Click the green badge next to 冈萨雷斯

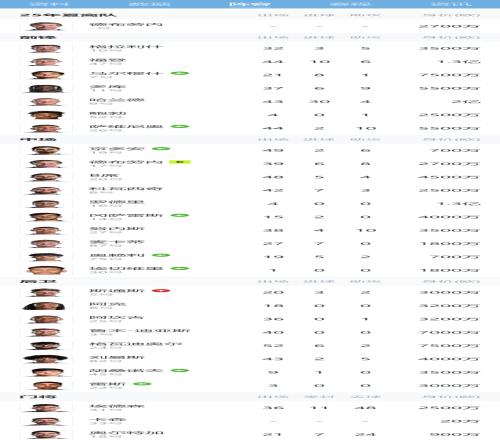[x=180, y=215]
